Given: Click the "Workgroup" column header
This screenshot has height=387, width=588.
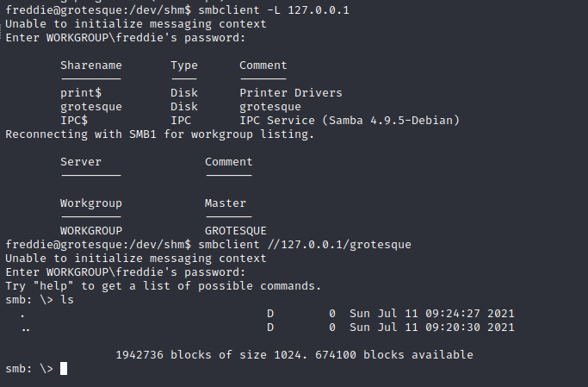Looking at the screenshot, I should [x=91, y=203].
